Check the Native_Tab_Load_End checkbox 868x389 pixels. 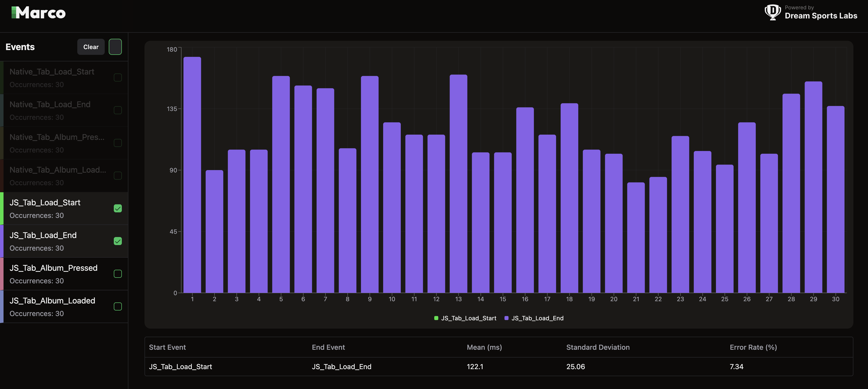tap(118, 110)
